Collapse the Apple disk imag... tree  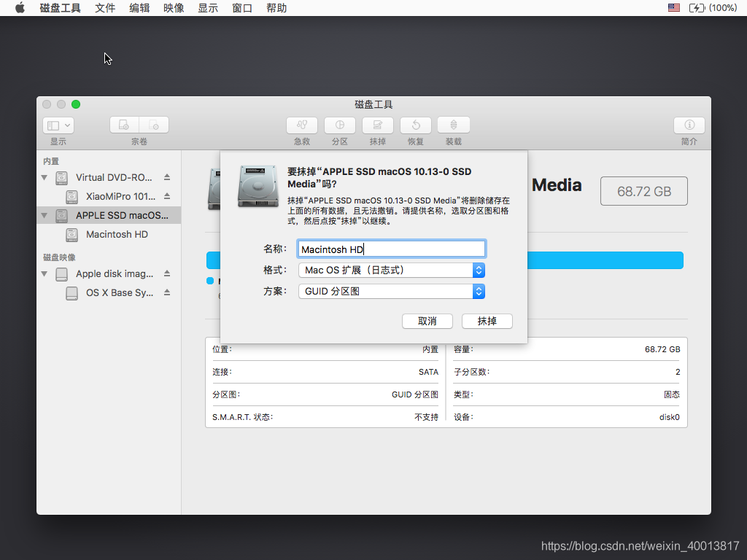[44, 274]
